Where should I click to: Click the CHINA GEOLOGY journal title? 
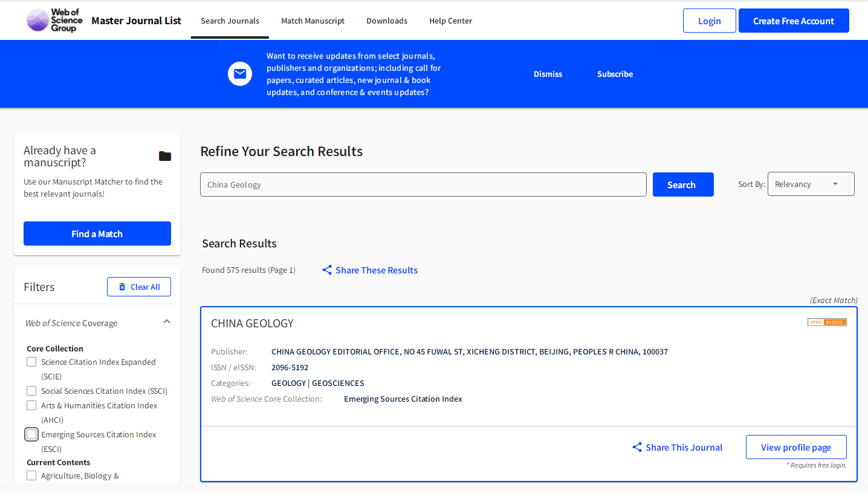tap(252, 323)
